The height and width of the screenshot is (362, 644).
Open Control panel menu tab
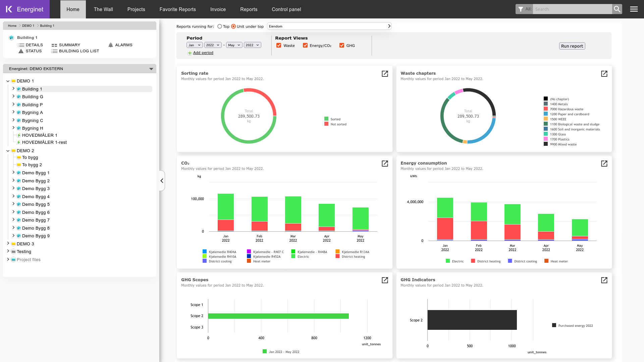pyautogui.click(x=287, y=9)
